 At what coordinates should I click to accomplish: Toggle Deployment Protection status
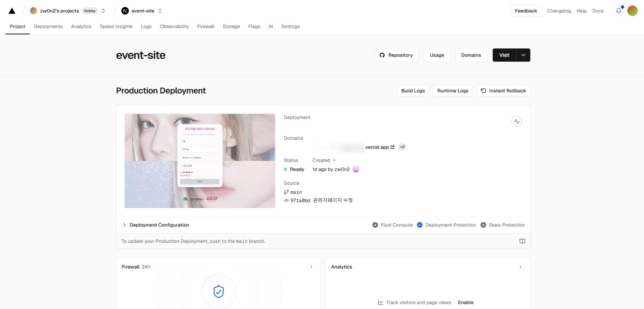point(419,224)
